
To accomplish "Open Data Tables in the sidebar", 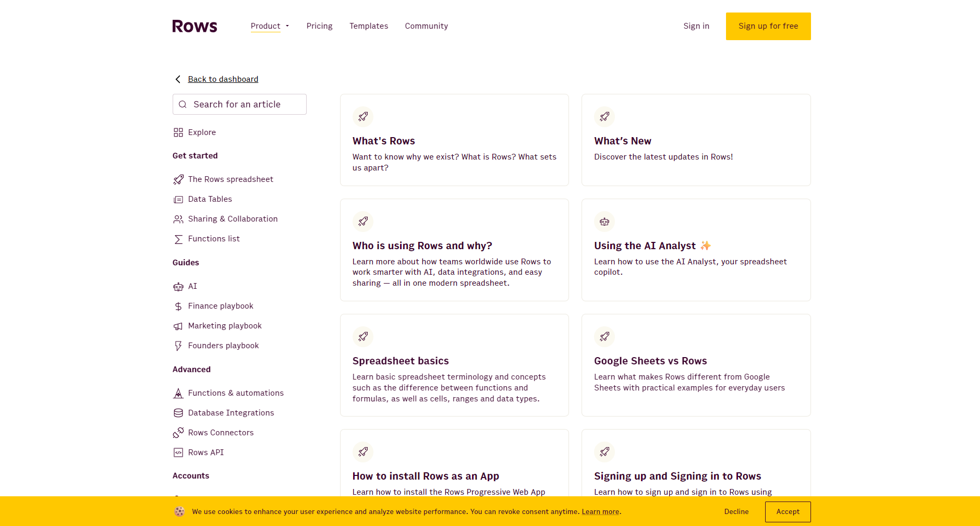I will click(x=210, y=199).
